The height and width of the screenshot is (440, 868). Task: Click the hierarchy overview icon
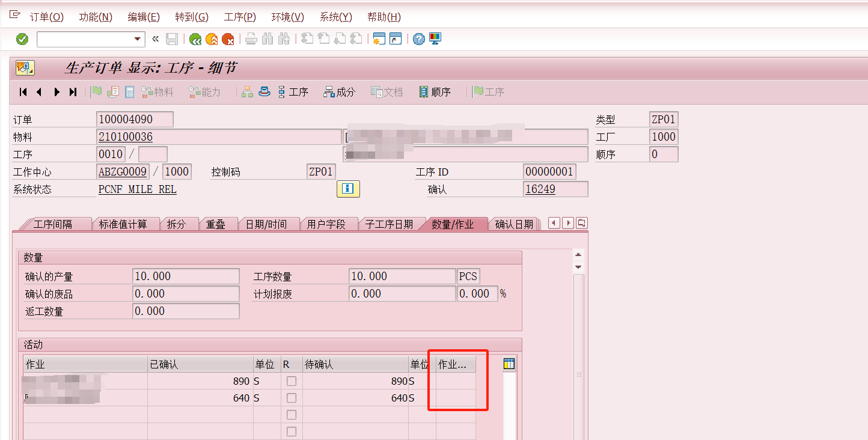(x=247, y=92)
